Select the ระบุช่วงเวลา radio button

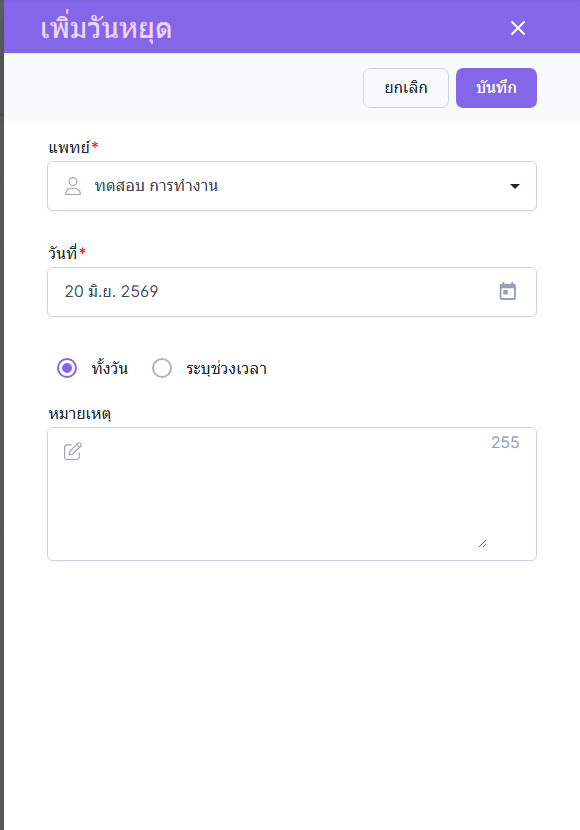coord(162,368)
